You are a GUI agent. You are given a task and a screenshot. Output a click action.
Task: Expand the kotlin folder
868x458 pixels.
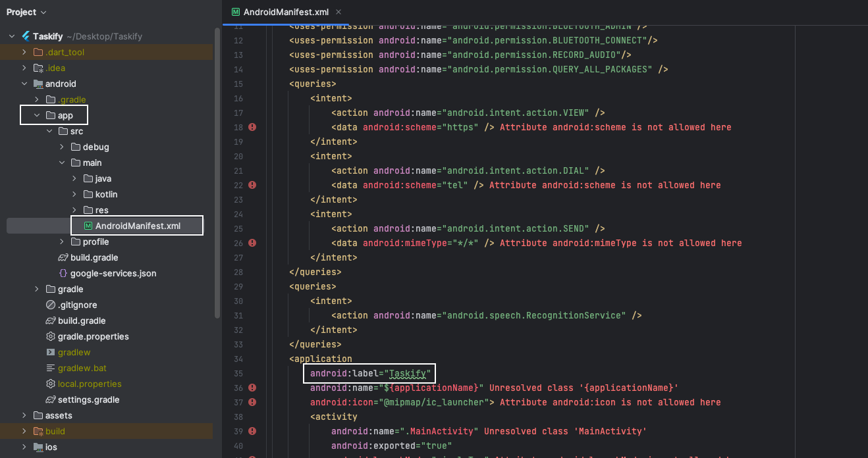[x=74, y=194]
